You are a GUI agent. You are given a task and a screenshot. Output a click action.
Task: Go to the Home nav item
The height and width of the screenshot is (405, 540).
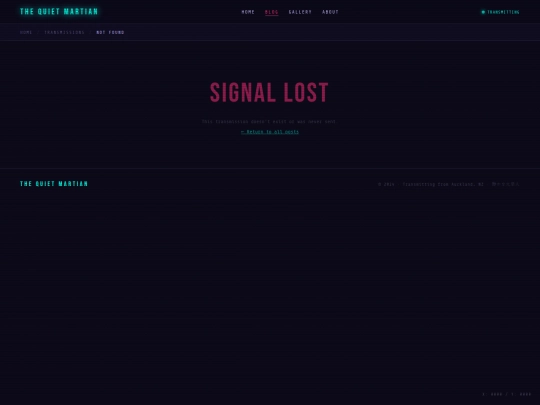click(x=248, y=12)
